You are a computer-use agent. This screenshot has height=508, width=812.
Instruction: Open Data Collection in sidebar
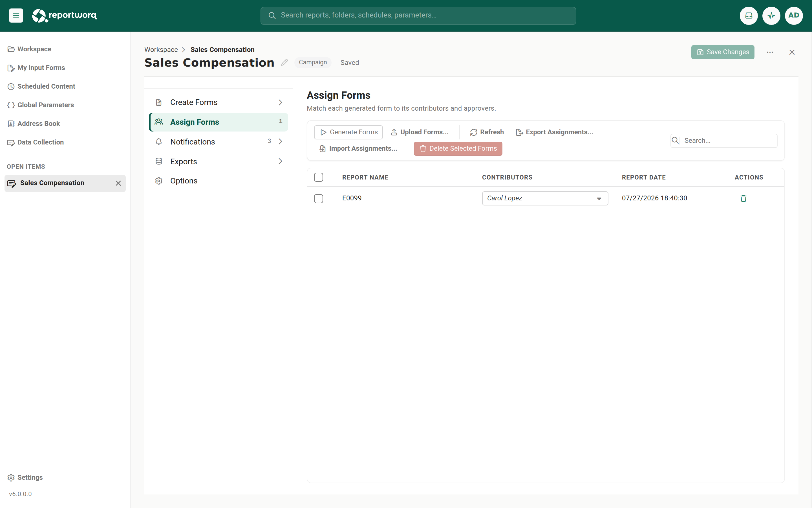[36, 143]
